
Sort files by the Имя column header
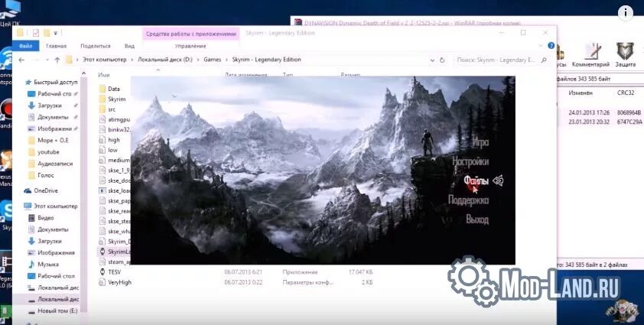[x=104, y=75]
